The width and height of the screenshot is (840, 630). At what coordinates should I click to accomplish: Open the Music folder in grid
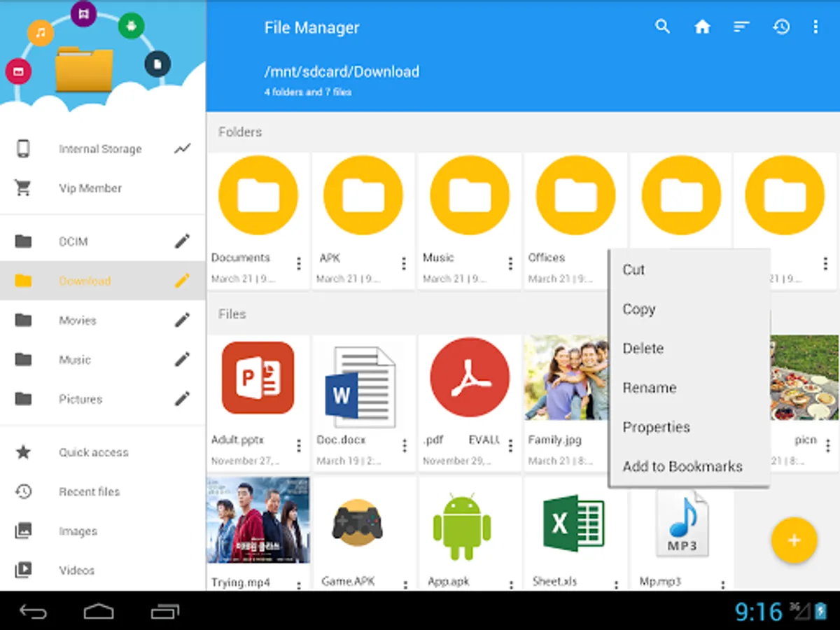tap(470, 196)
